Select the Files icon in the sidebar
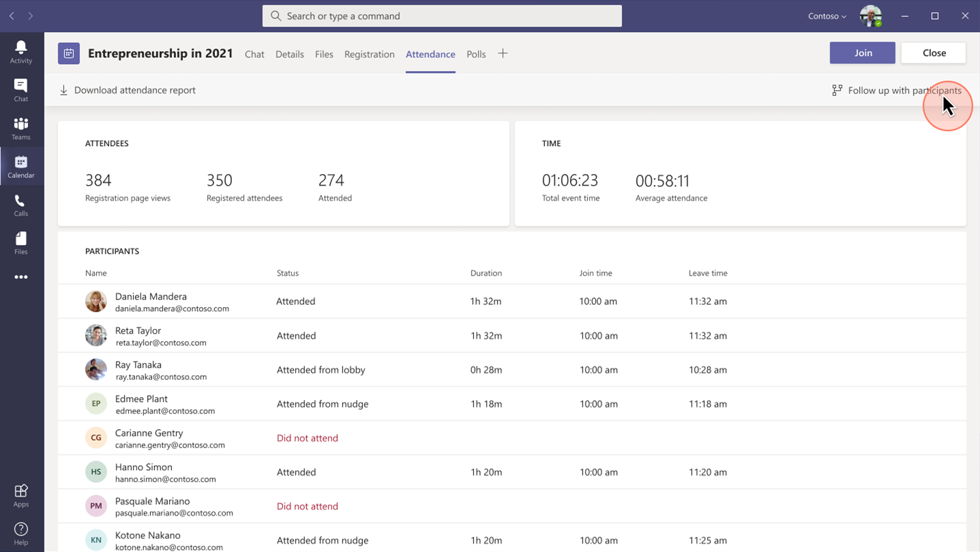 [x=20, y=242]
